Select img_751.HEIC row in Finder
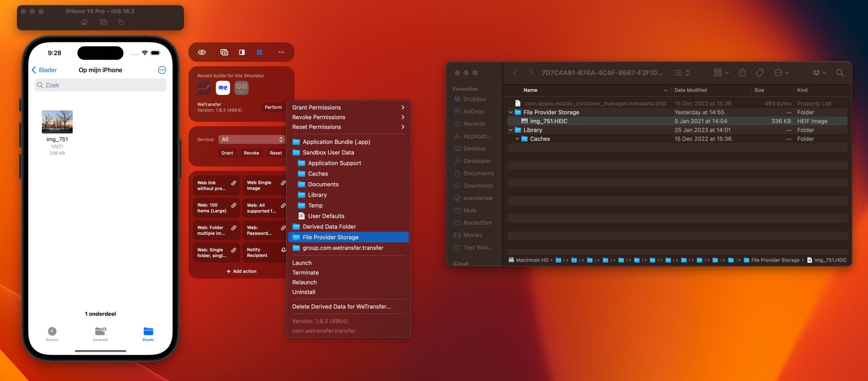This screenshot has width=868, height=381. pyautogui.click(x=677, y=121)
